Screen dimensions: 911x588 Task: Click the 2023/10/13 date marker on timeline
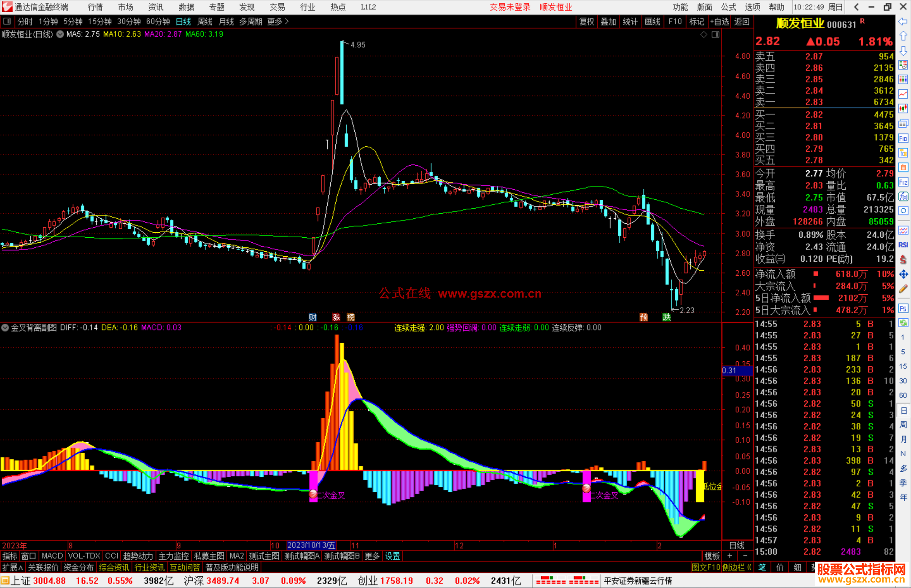311,545
